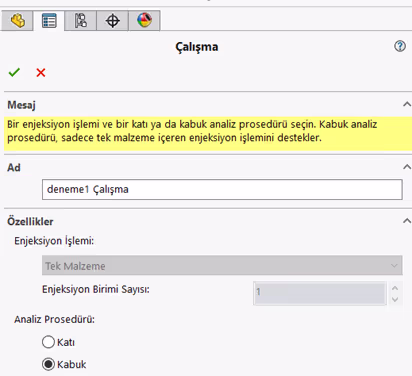Collapse the Özellikler section

click(406, 221)
